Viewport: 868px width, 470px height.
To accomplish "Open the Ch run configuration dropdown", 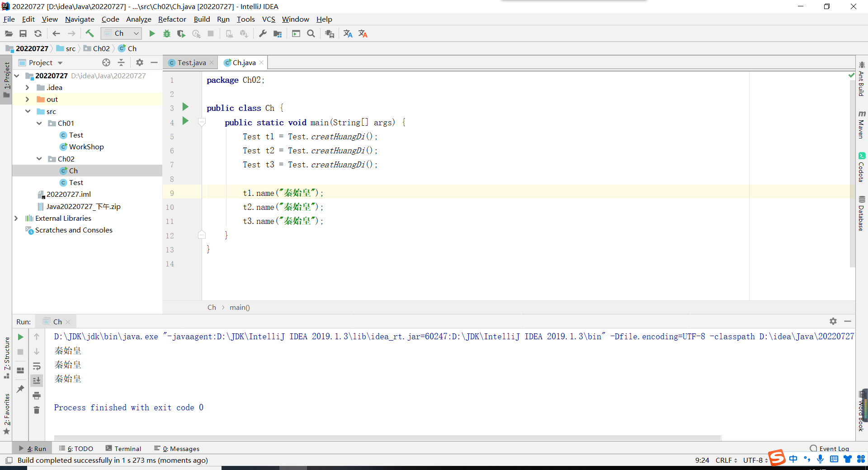I will 121,33.
